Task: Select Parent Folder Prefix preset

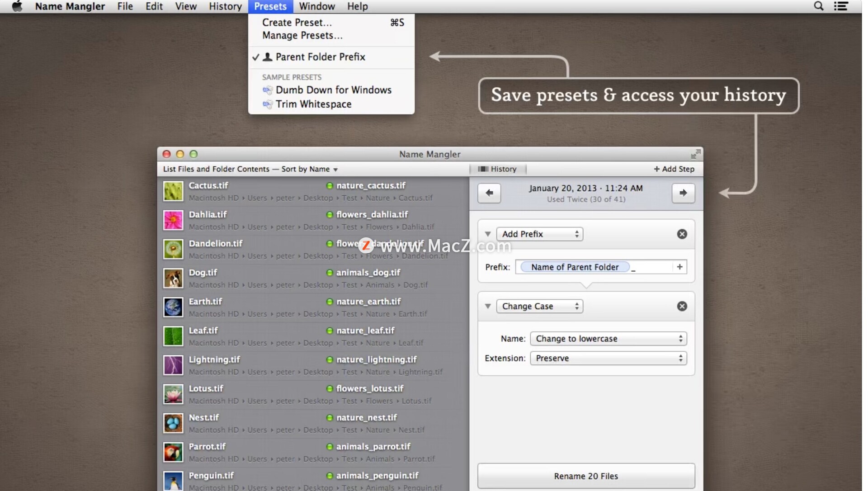Action: pyautogui.click(x=331, y=57)
